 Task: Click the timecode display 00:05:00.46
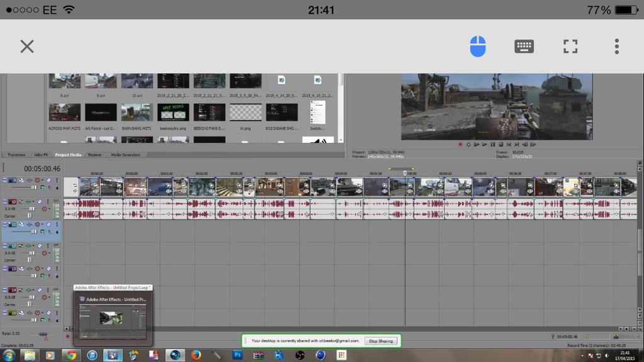[42, 169]
